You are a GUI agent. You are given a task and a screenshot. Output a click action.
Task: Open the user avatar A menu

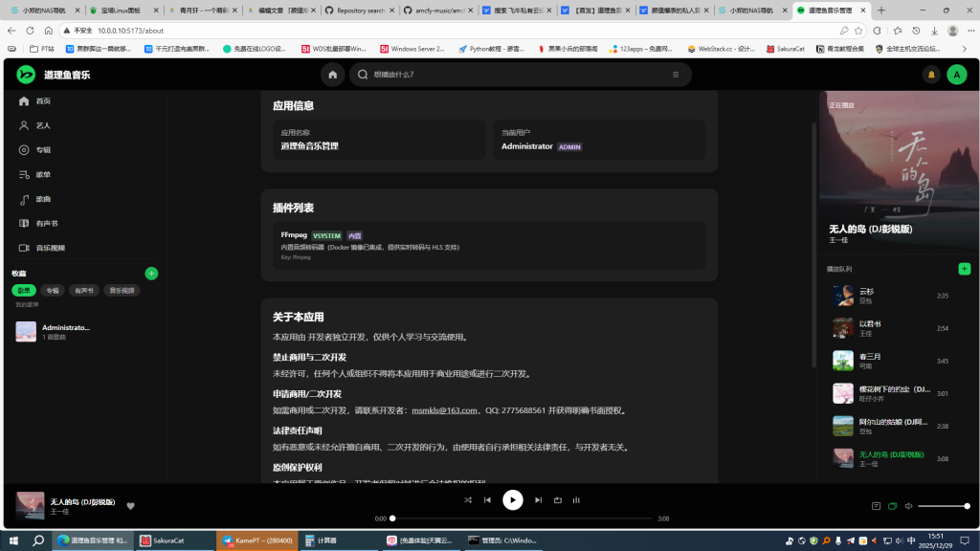[956, 75]
